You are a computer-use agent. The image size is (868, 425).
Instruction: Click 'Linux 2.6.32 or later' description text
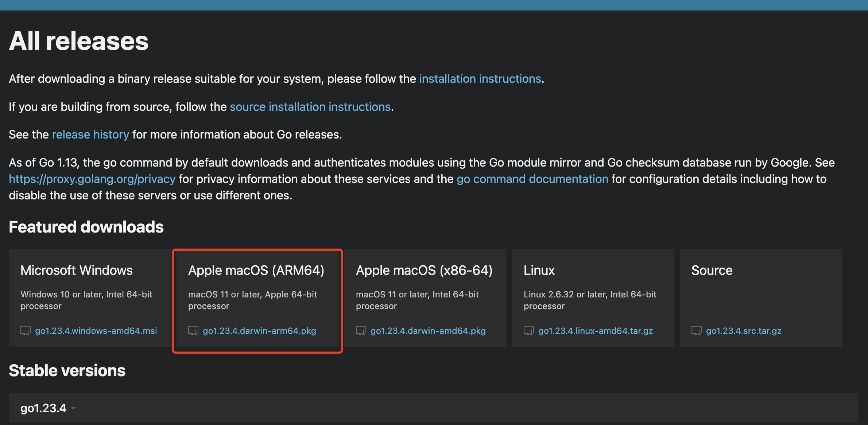(x=590, y=300)
